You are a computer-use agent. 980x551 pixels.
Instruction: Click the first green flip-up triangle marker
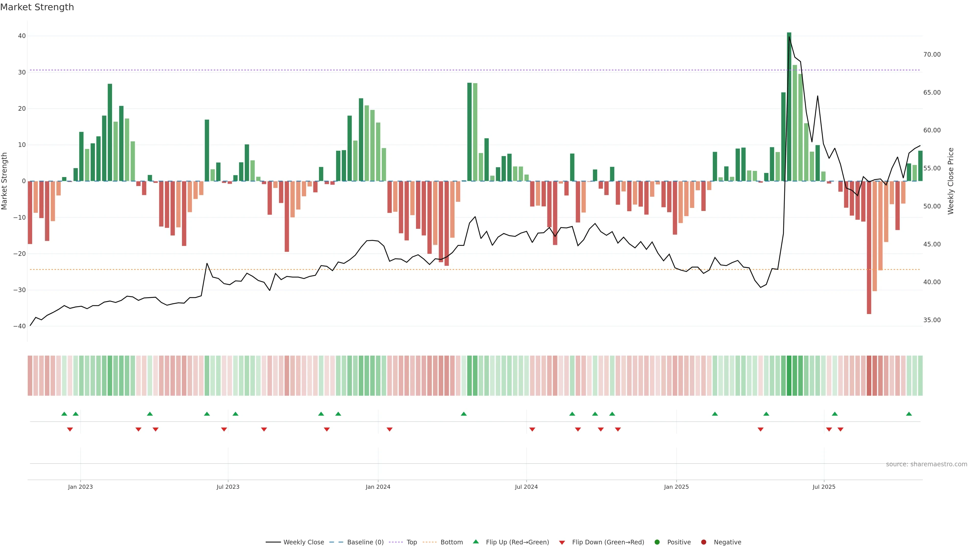pyautogui.click(x=64, y=414)
